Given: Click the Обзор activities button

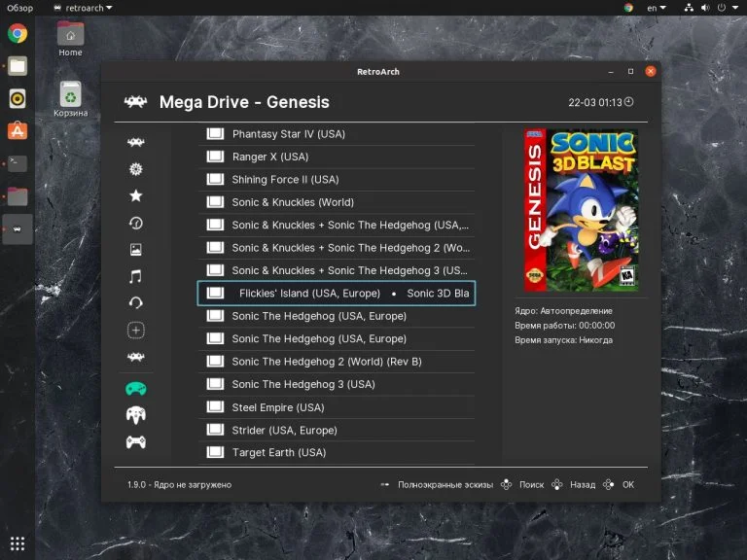Looking at the screenshot, I should [19, 8].
